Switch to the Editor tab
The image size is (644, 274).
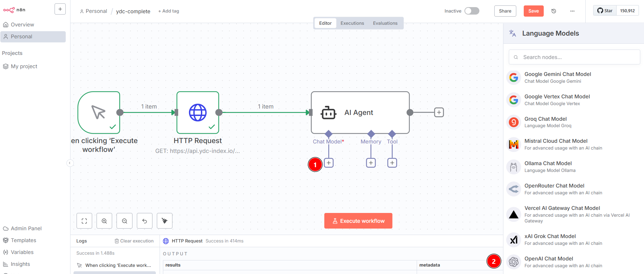click(325, 23)
